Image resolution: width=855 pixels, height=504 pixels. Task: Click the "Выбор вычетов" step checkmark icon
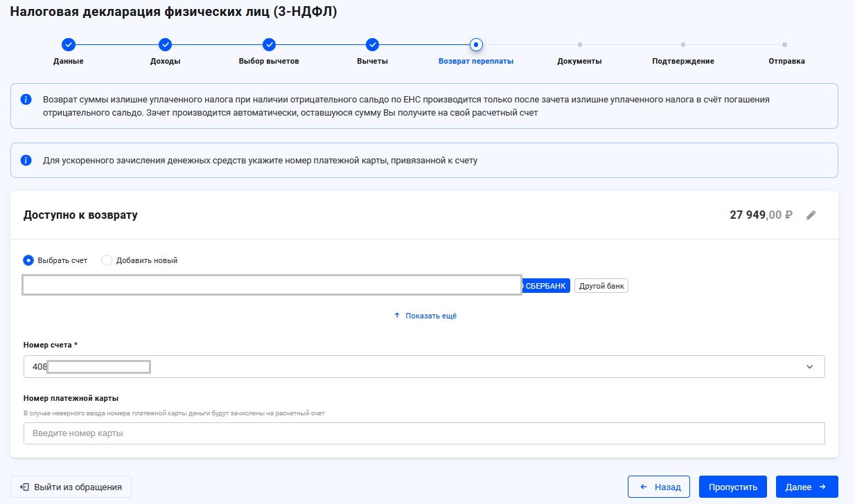269,44
